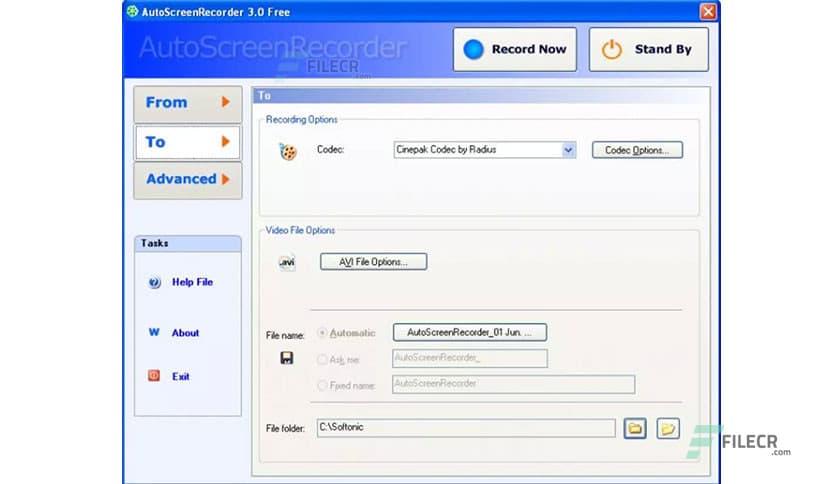Click the browse folder icon button

pyautogui.click(x=635, y=428)
